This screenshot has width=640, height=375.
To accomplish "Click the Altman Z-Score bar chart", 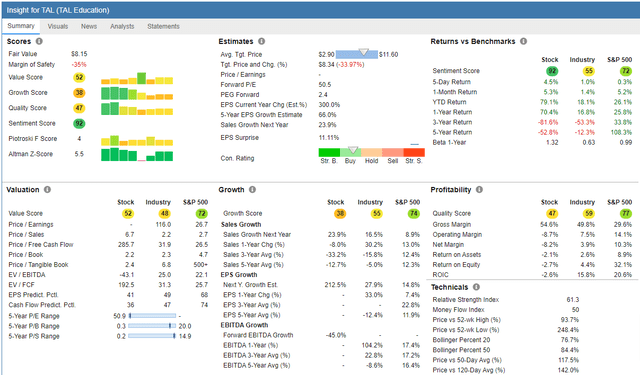I will pos(137,155).
